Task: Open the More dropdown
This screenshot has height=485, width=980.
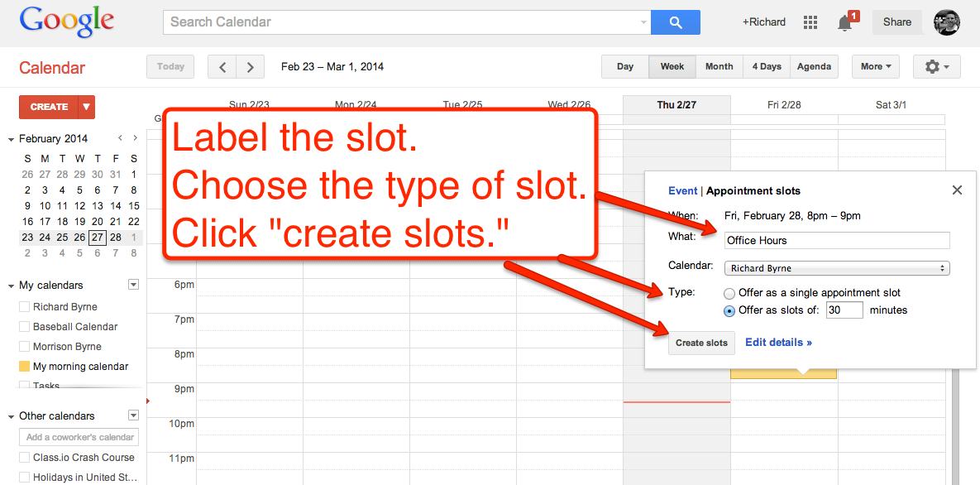Action: click(876, 66)
